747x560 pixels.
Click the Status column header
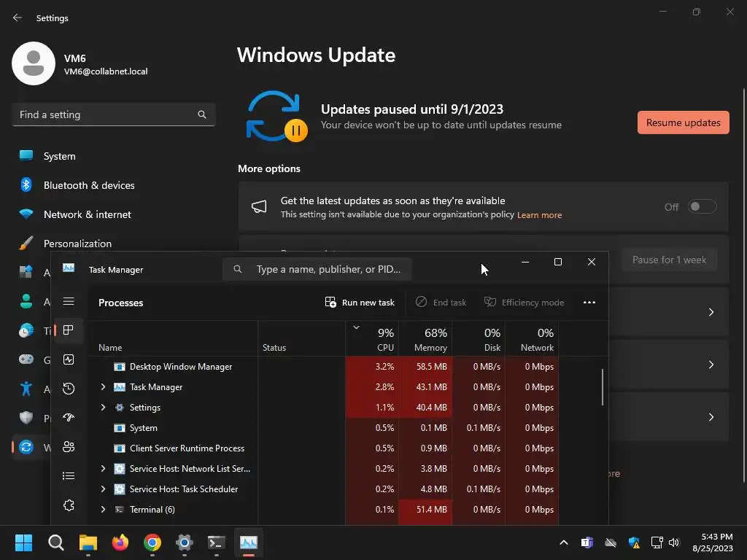click(x=301, y=338)
